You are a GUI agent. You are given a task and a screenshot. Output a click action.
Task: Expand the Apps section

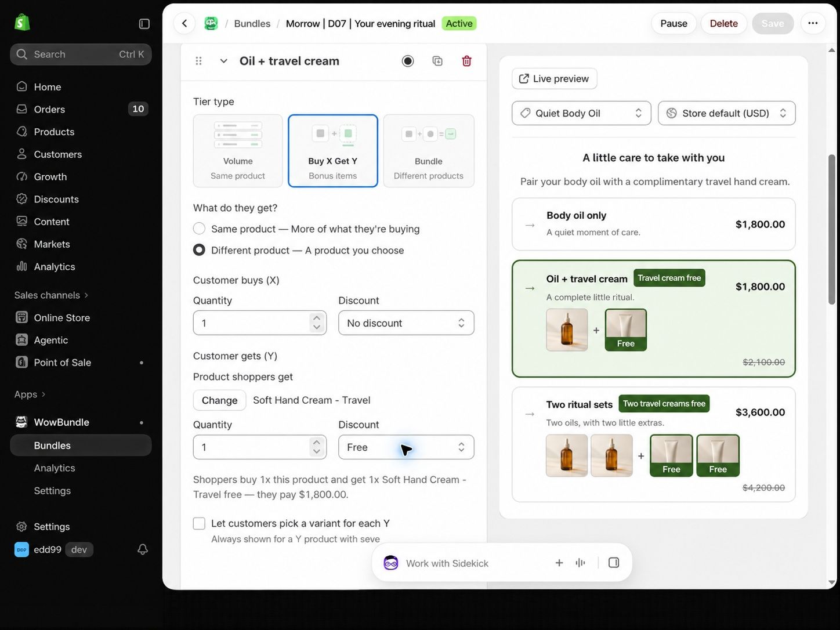(30, 394)
